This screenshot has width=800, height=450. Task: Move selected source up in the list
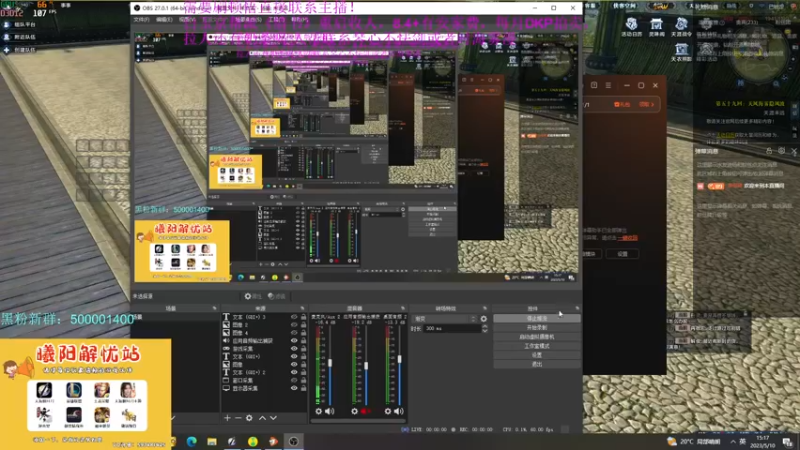click(262, 418)
